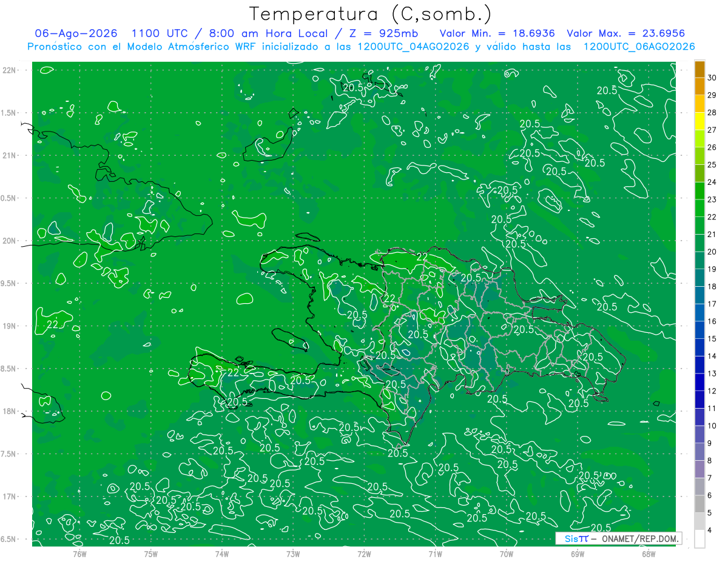This screenshot has height=562, width=728.
Task: Click the '71W' longitude axis label
Action: tap(435, 553)
